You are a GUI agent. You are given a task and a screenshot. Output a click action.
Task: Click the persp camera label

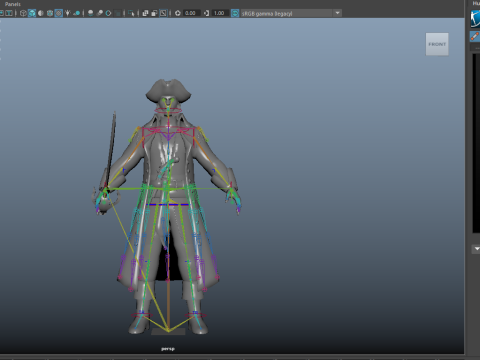point(168,349)
